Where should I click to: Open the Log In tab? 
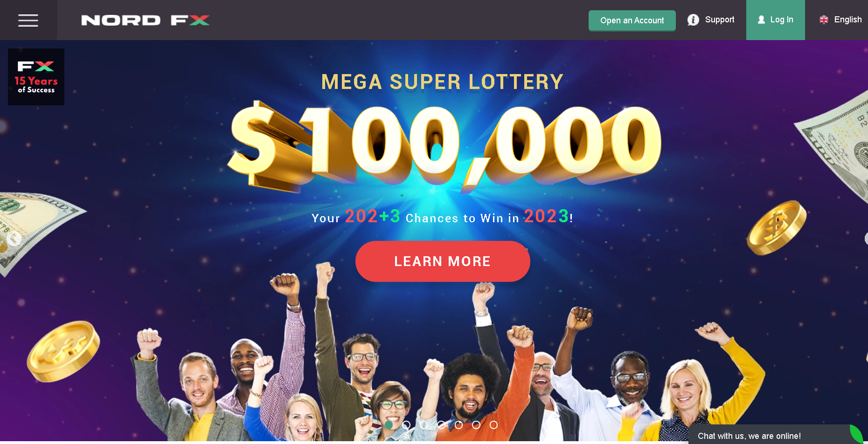(x=775, y=20)
